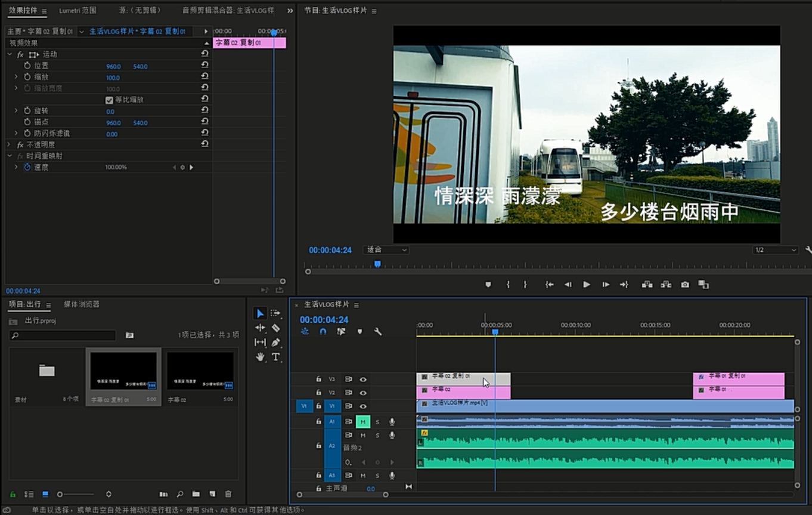Click Add Marker icon in timeline header
The width and height of the screenshot is (812, 515).
(359, 331)
